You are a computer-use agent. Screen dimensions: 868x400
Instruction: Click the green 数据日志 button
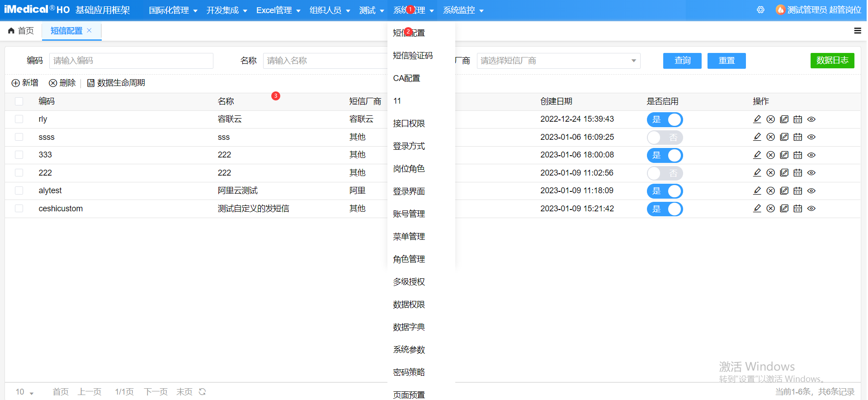(832, 61)
